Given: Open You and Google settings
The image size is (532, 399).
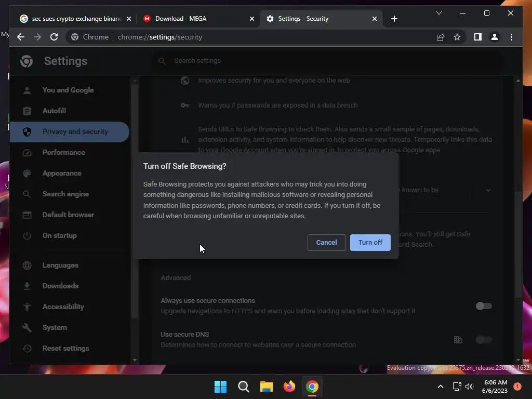Looking at the screenshot, I should pos(69,90).
